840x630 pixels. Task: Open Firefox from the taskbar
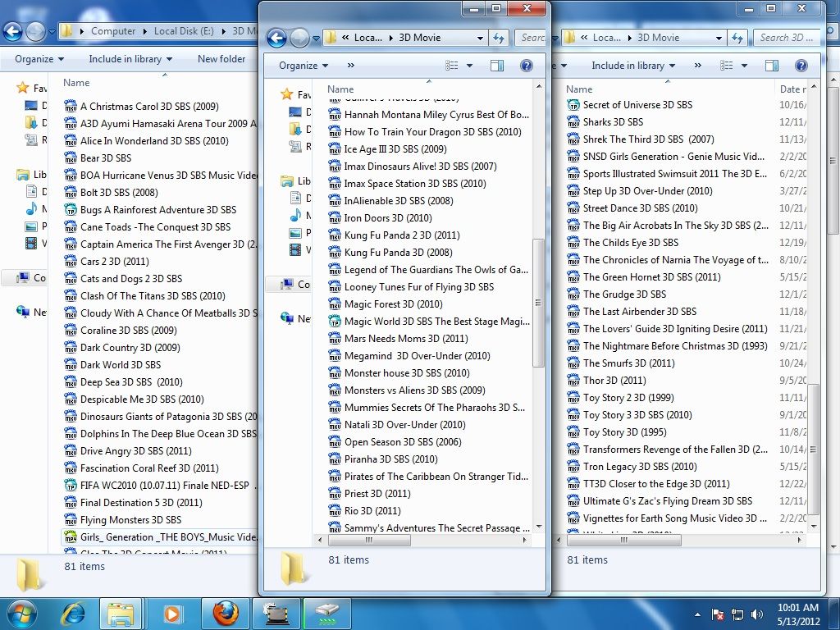[226, 614]
